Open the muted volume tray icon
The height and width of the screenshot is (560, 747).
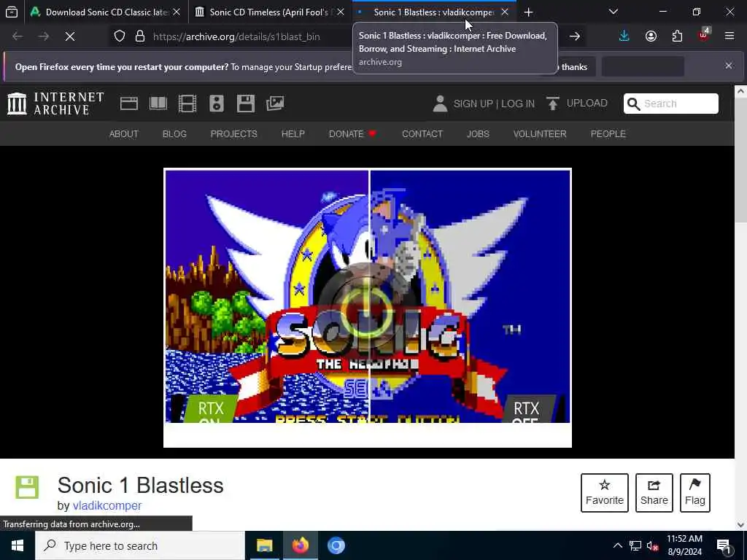coord(653,545)
